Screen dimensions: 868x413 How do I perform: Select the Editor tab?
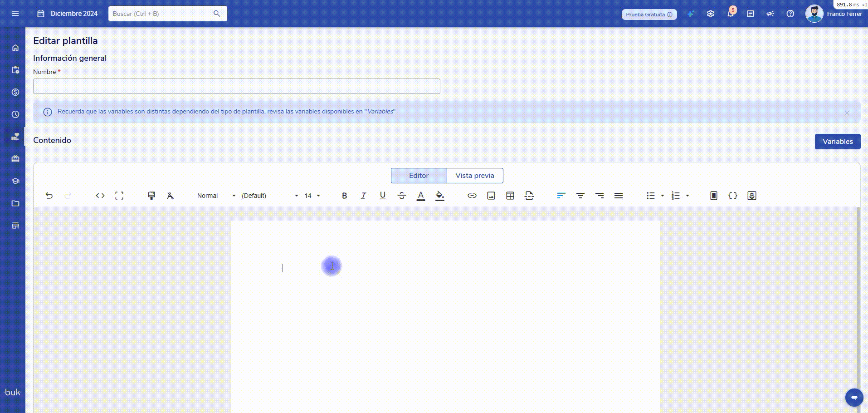pos(419,176)
